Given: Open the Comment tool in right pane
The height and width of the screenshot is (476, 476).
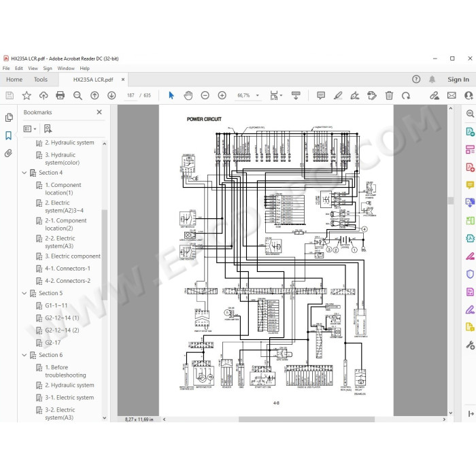Looking at the screenshot, I should 470,185.
